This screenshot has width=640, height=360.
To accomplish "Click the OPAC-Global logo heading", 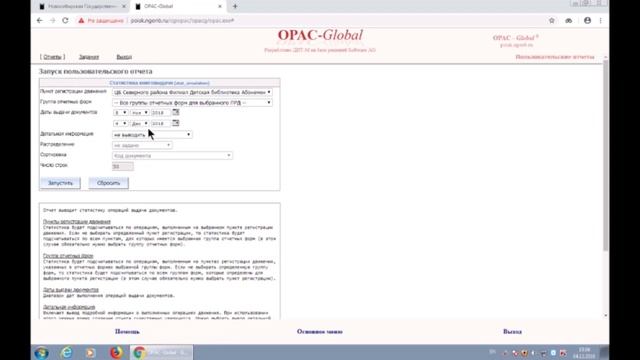I will (320, 36).
